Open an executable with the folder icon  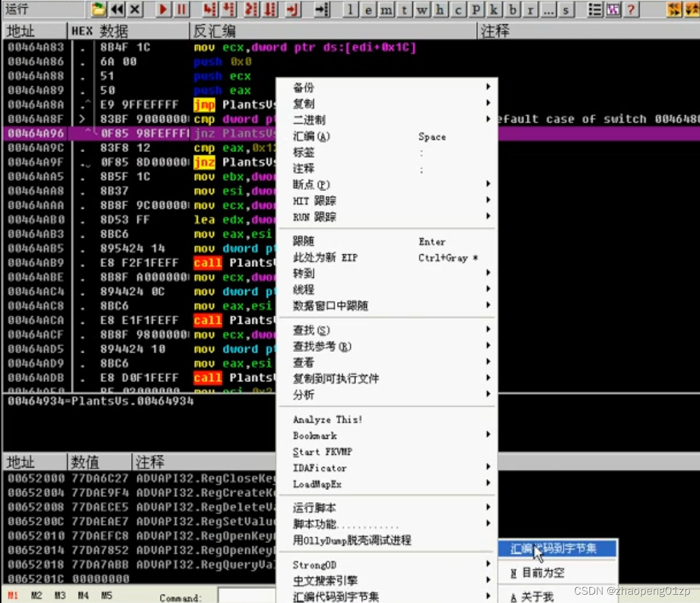point(97,9)
